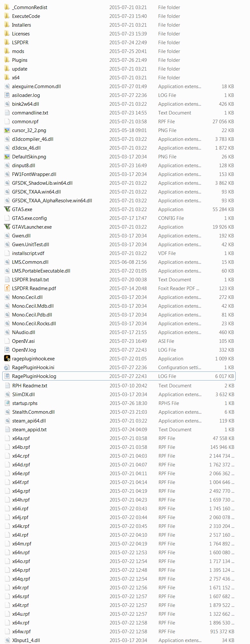This screenshot has width=250, height=644.
Task: Select d3dcsx_46.dll file name
Action: 26,148
